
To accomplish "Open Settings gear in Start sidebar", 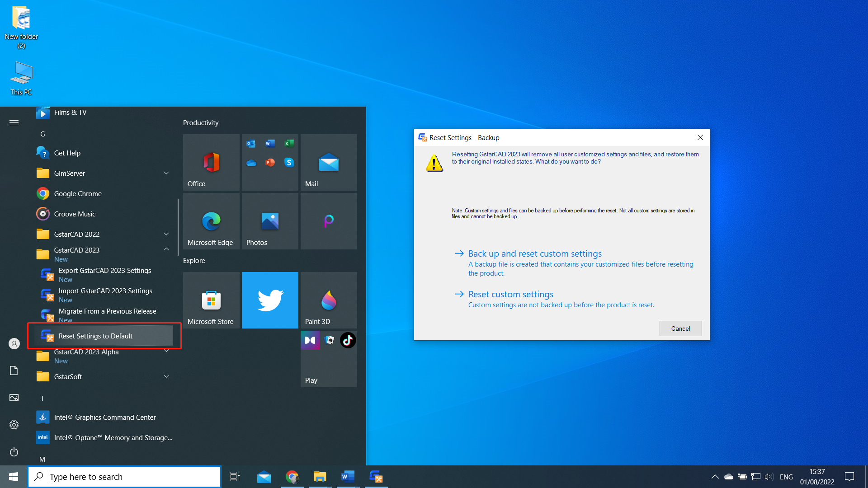I will (x=14, y=425).
